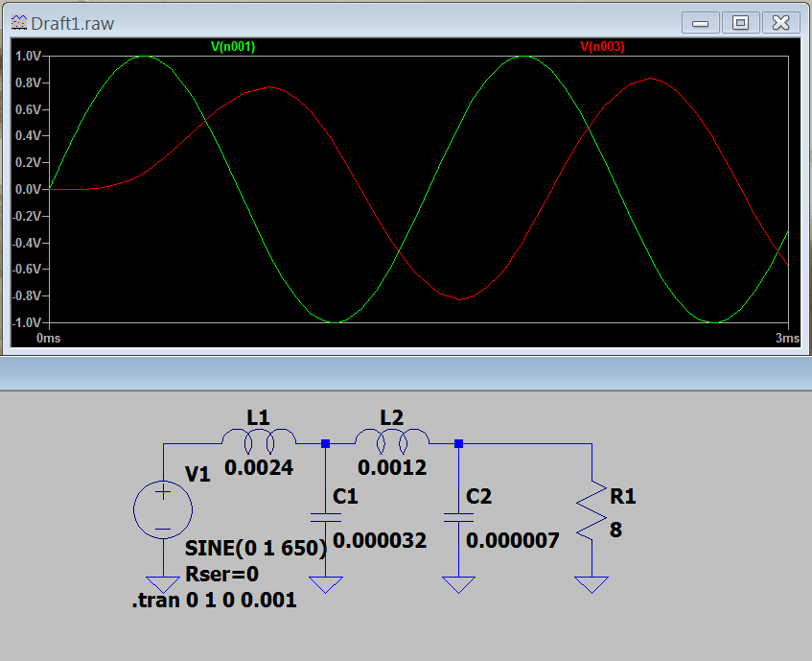812x661 pixels.
Task: Select the L2 inductor symbol
Action: [x=392, y=441]
